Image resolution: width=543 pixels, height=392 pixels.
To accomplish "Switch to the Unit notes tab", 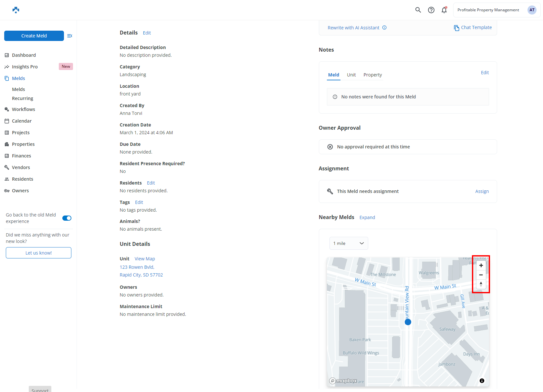I will pos(351,75).
